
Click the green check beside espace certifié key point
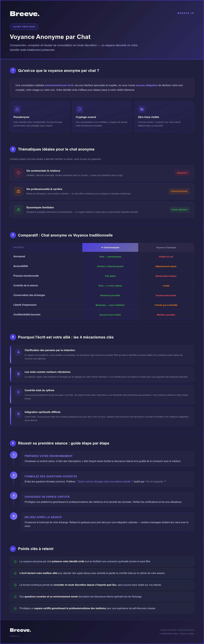[x=15, y=608]
